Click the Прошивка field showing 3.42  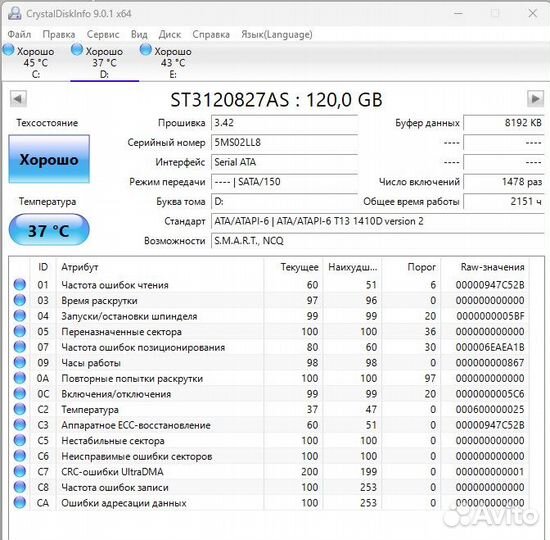284,123
